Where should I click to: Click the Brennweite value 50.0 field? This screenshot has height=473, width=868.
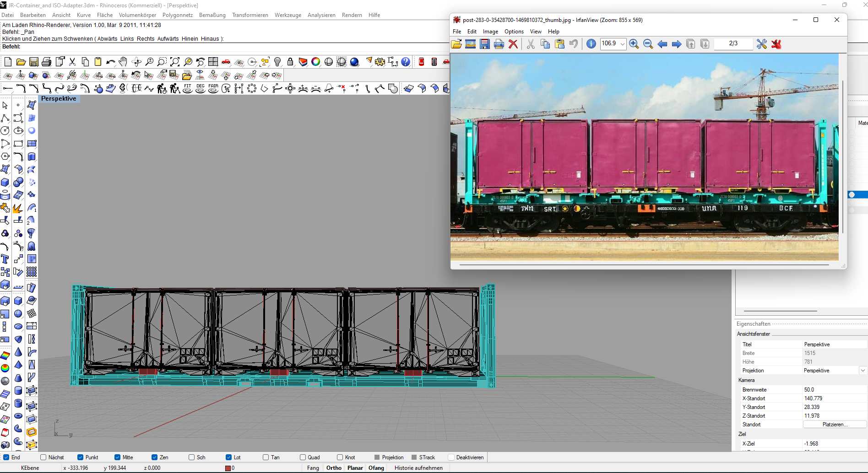pos(835,390)
